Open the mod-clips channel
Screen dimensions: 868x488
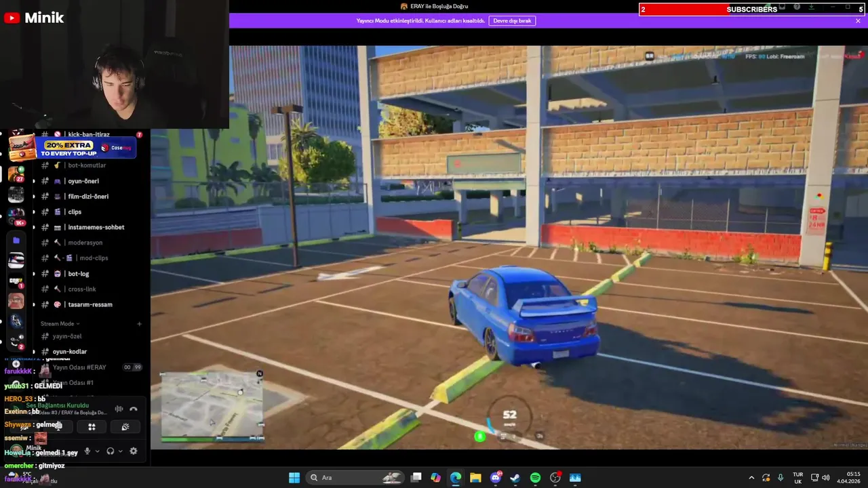[x=94, y=258]
